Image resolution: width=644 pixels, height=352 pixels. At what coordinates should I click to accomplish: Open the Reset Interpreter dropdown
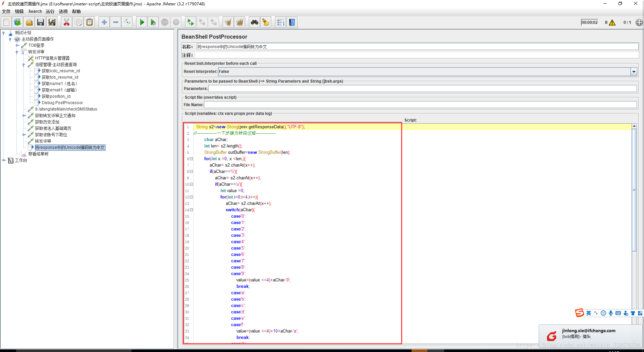pyautogui.click(x=634, y=72)
